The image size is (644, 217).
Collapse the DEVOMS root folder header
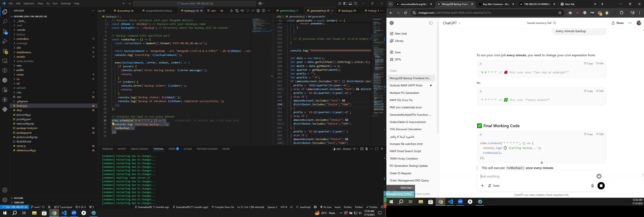(54, 16)
